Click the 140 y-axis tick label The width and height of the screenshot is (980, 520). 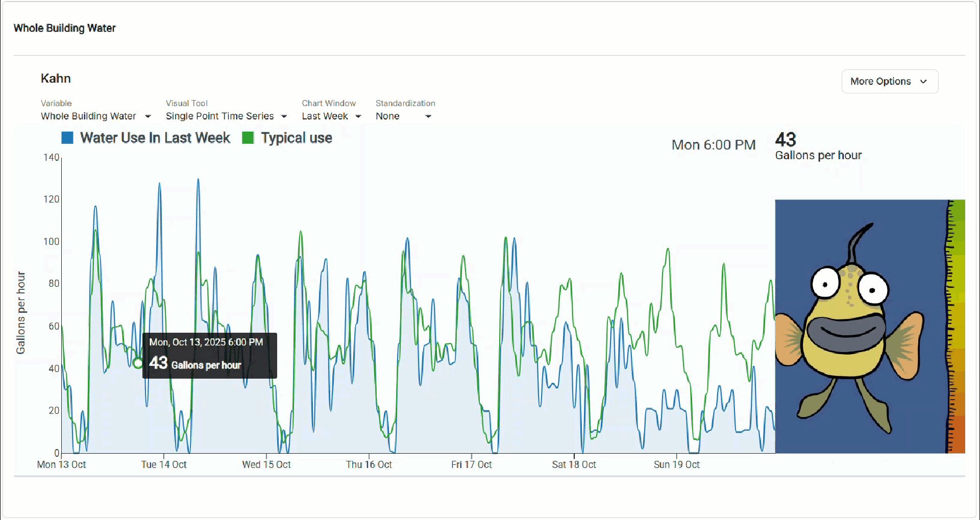click(51, 157)
